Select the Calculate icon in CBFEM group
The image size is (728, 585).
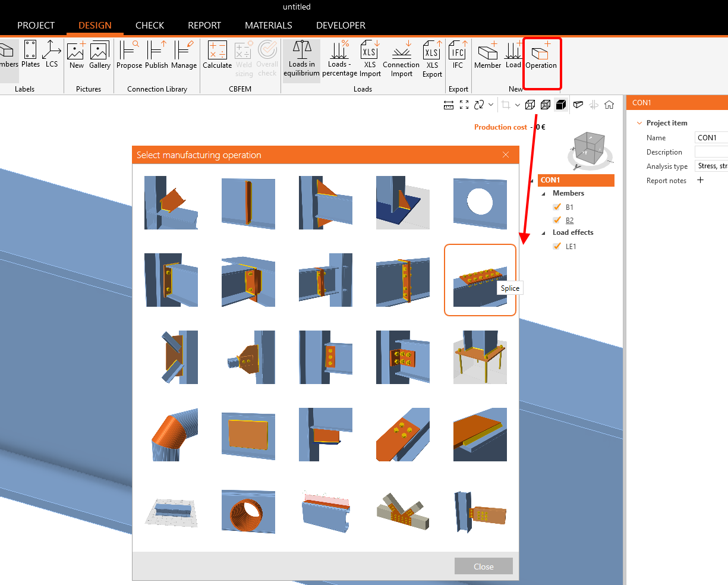[x=217, y=58]
